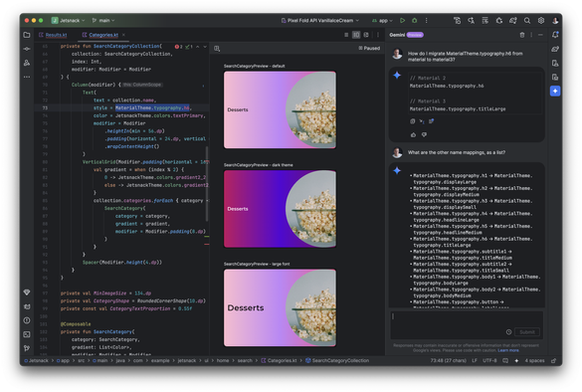Open the main branch dropdown

click(x=103, y=21)
